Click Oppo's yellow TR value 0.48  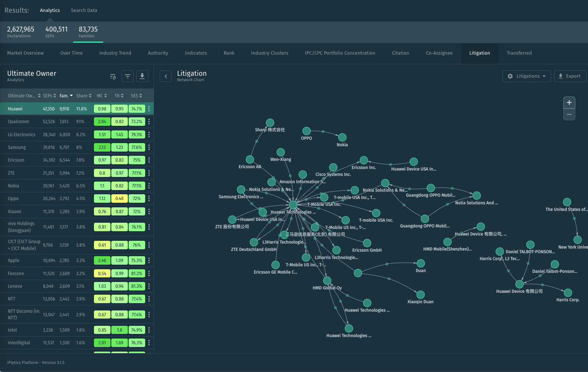[120, 199]
